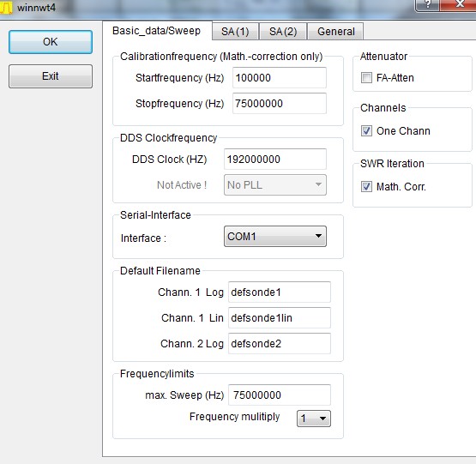The width and height of the screenshot is (476, 464).
Task: Open the SA(1) tab
Action: (235, 32)
